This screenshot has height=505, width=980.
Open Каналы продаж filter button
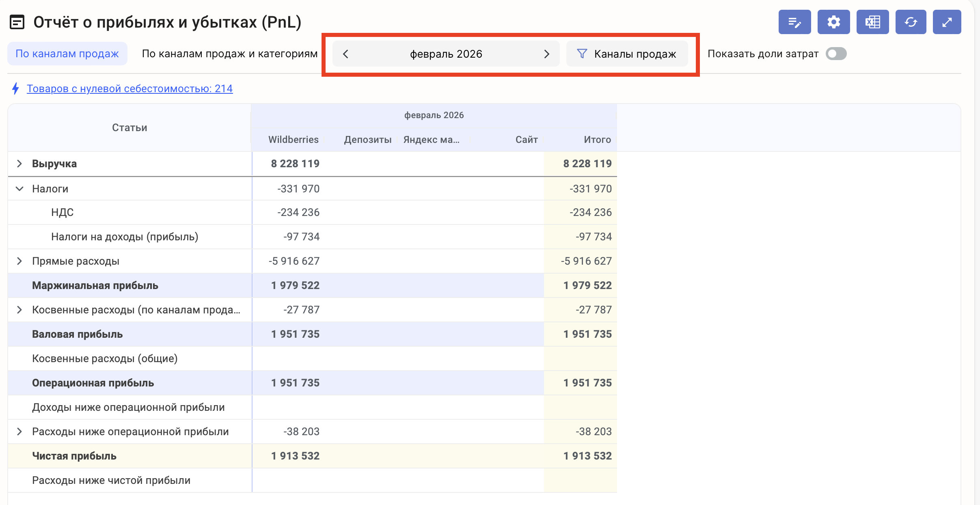coord(627,54)
